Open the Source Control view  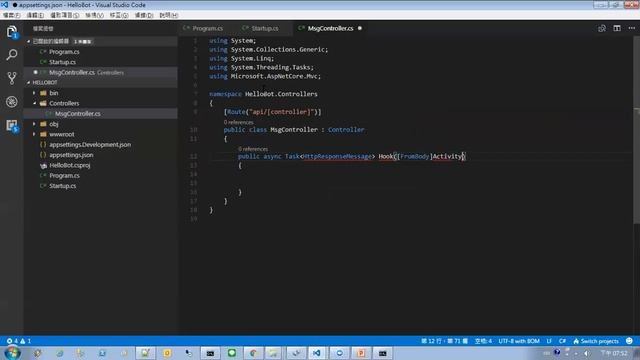11,78
